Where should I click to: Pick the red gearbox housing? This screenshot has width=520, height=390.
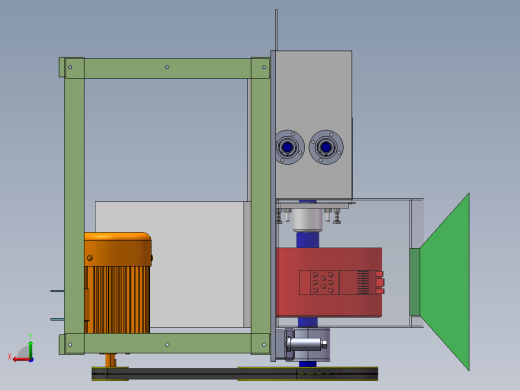(x=329, y=282)
